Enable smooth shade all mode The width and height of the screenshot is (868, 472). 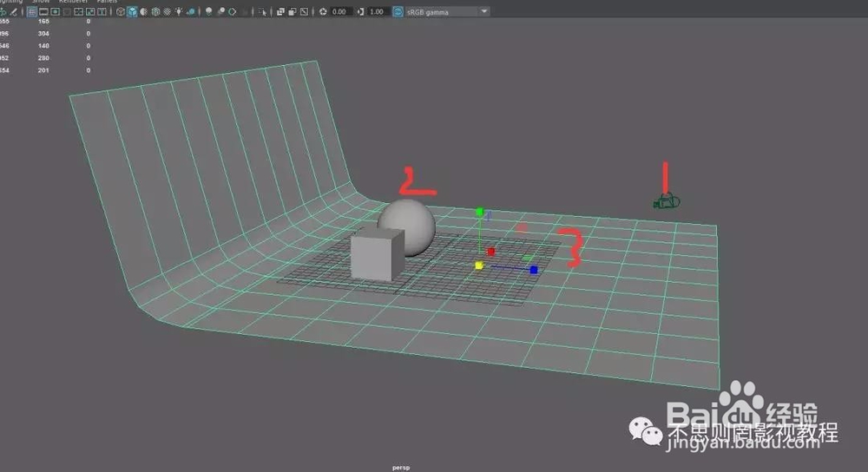132,11
